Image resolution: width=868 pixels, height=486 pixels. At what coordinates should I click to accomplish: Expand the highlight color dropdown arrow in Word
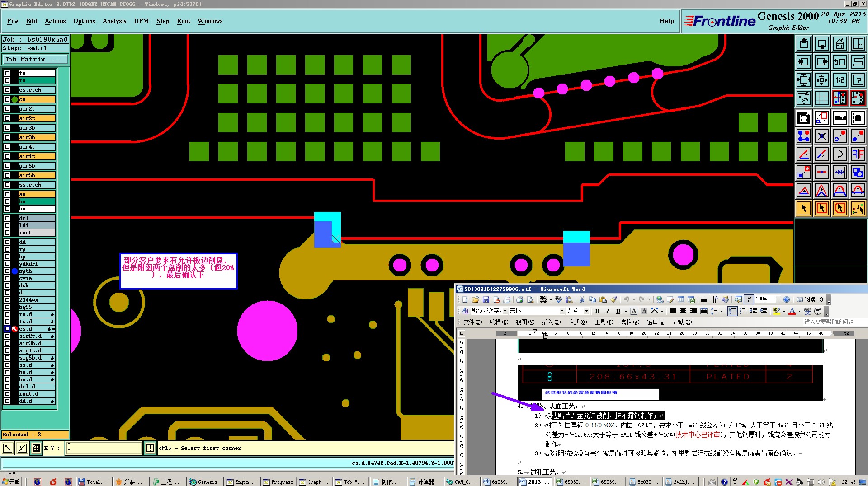pos(784,311)
